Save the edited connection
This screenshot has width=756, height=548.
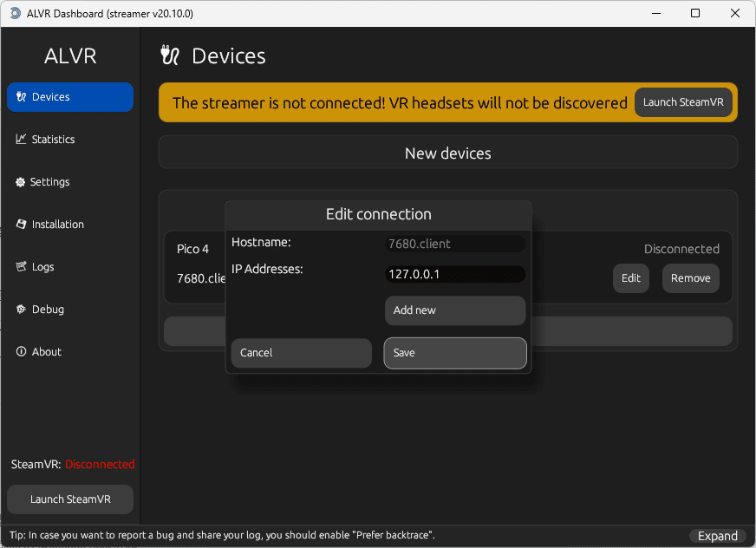tap(454, 353)
